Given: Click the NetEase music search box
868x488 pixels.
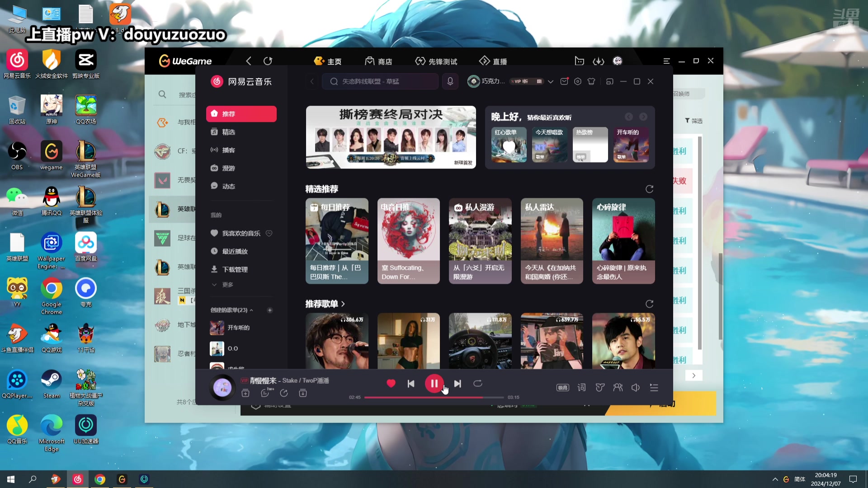Looking at the screenshot, I should [380, 81].
